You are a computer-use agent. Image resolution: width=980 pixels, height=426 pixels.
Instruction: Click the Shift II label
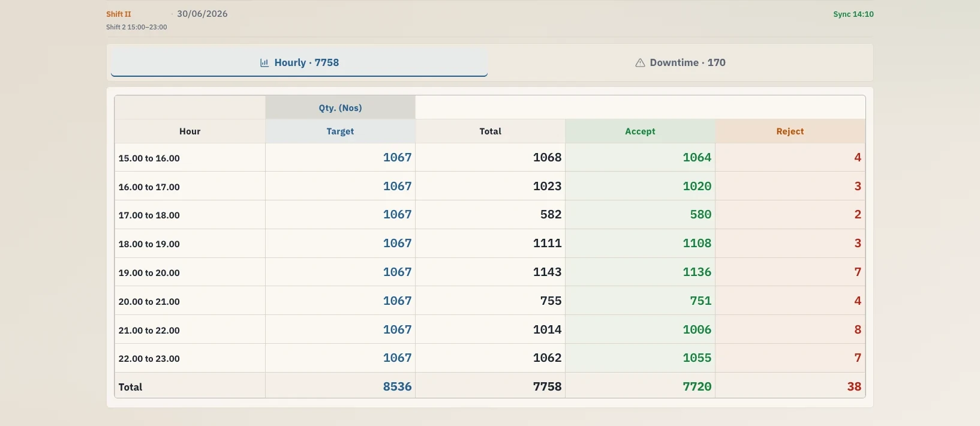tap(119, 14)
